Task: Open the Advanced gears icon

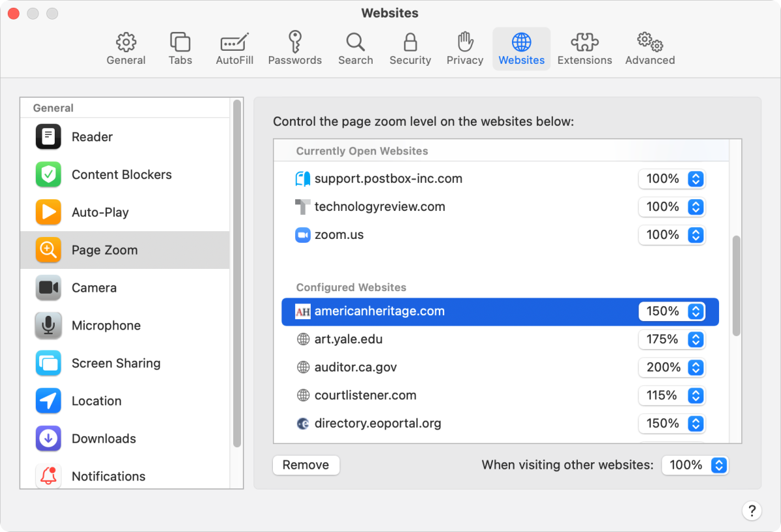Action: [650, 42]
